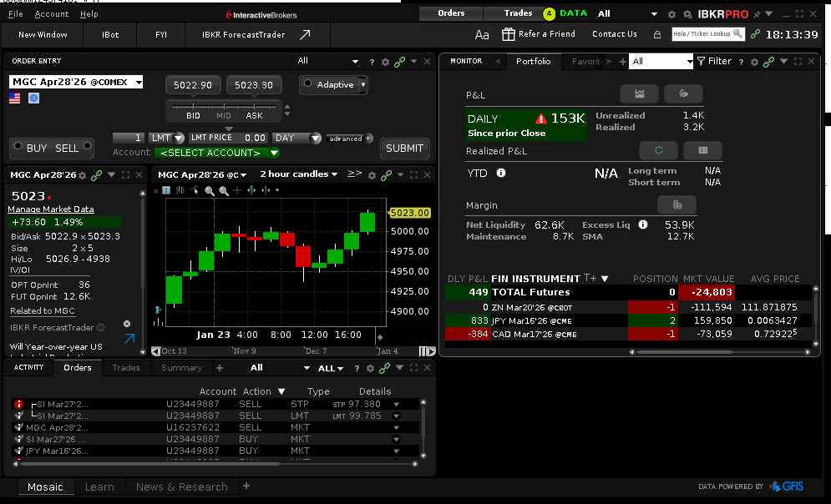Click the LMT PRICE input field

click(x=228, y=138)
